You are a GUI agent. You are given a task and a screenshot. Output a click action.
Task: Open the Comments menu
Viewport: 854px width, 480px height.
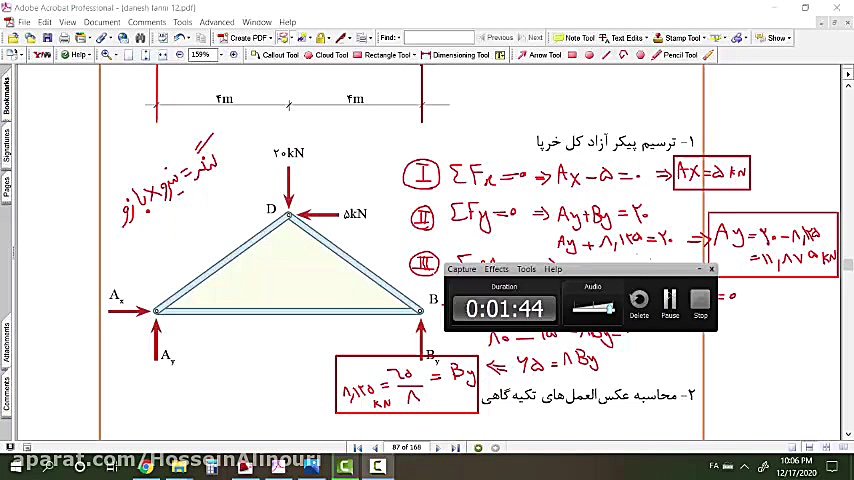147,22
